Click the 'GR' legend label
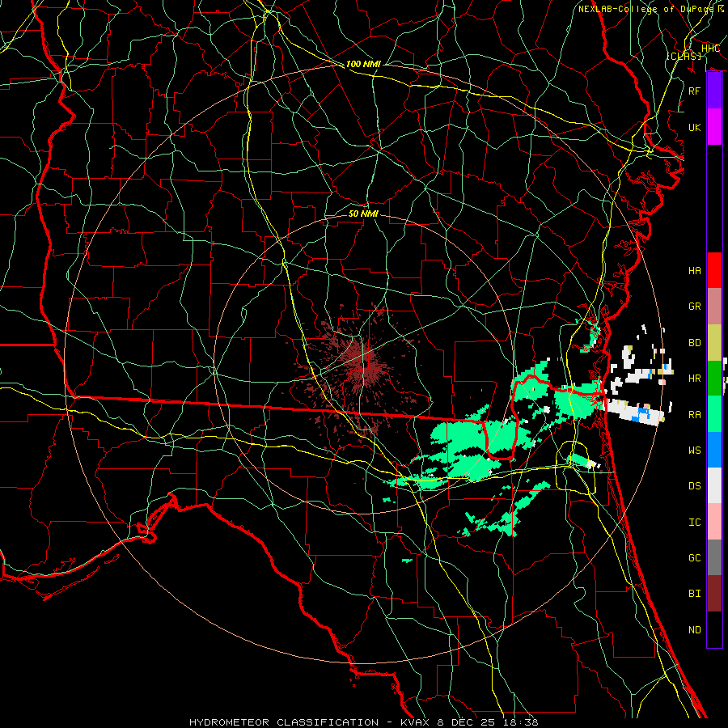 pyautogui.click(x=695, y=307)
